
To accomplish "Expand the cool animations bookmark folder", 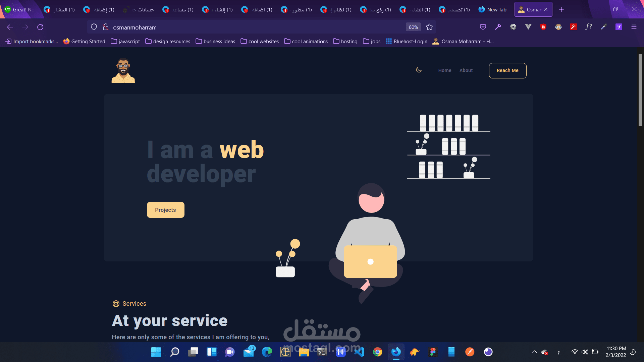I will coord(306,41).
